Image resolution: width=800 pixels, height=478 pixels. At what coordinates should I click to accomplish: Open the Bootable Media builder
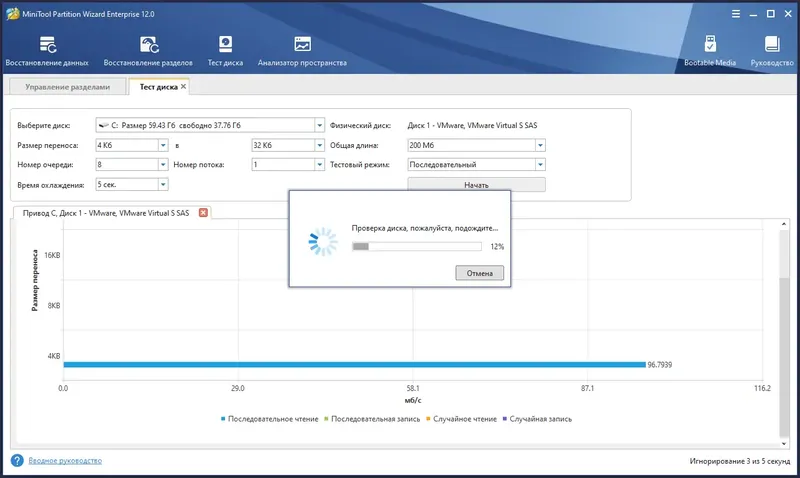click(x=710, y=52)
